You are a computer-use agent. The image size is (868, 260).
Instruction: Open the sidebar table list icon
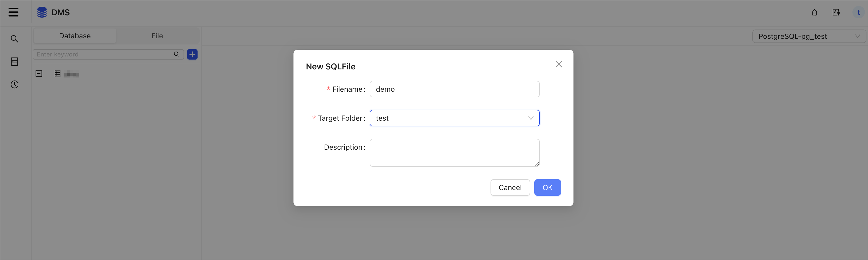(x=15, y=62)
